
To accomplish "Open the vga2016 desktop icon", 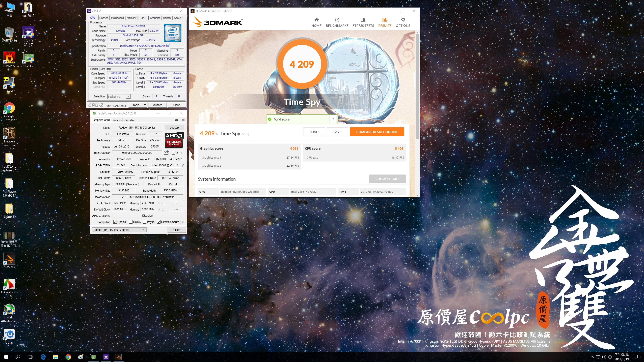I will (28, 10).
